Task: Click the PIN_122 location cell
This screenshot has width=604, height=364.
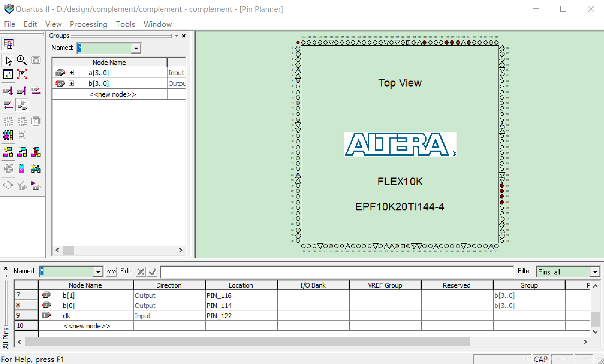Action: 241,316
